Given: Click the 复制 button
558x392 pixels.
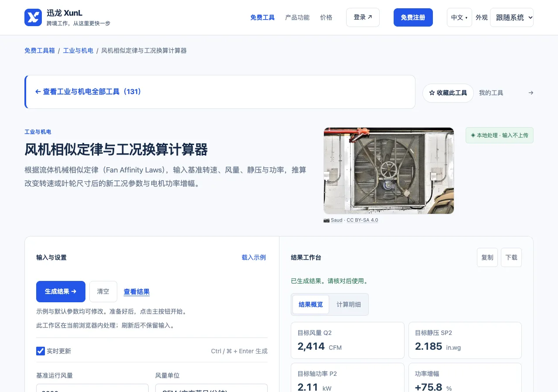Looking at the screenshot, I should (487, 257).
